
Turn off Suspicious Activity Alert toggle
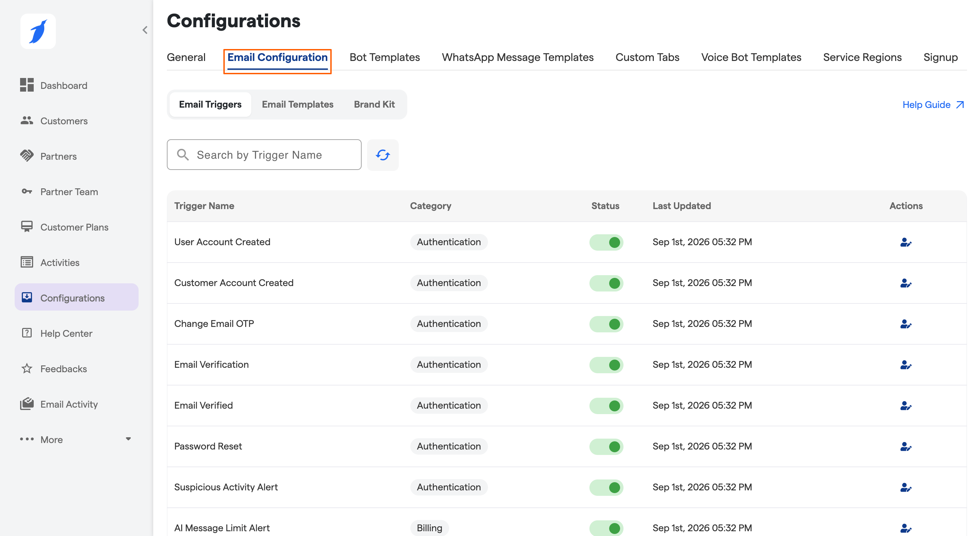click(x=606, y=487)
